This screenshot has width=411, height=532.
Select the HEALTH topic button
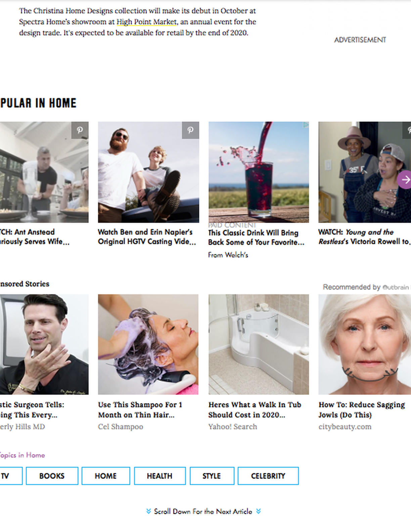pos(160,476)
